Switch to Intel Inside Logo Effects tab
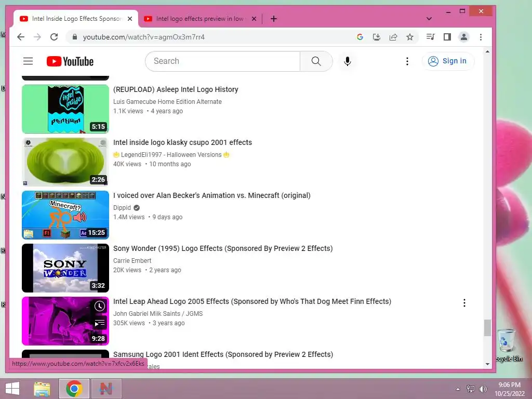 point(76,19)
